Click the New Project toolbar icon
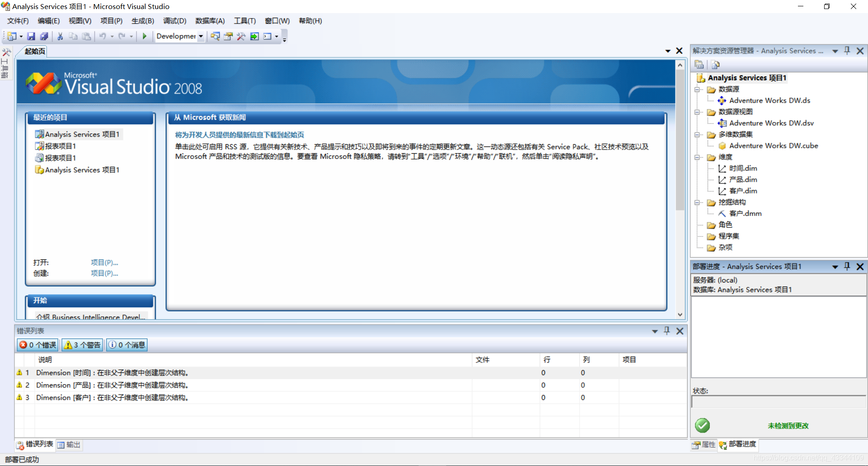Screen dimensions: 868x466 pos(12,36)
